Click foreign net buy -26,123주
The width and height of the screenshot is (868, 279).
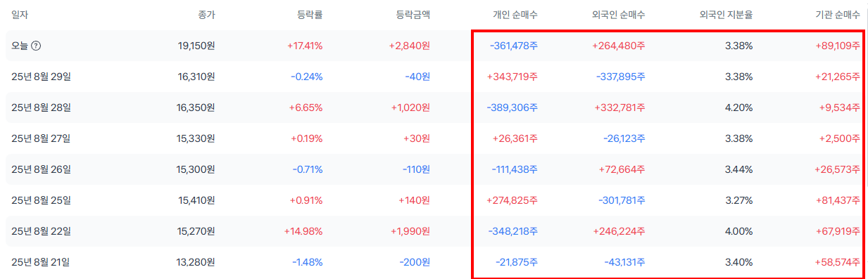coord(624,138)
